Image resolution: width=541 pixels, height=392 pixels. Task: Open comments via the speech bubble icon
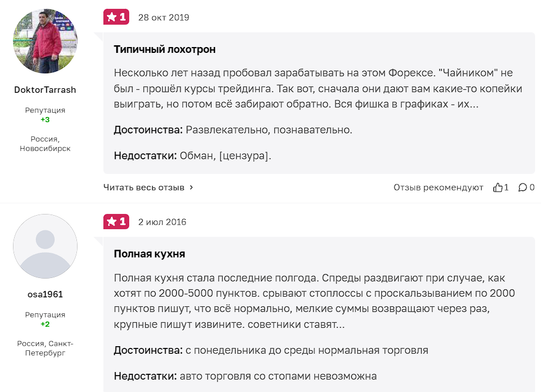[x=522, y=187]
